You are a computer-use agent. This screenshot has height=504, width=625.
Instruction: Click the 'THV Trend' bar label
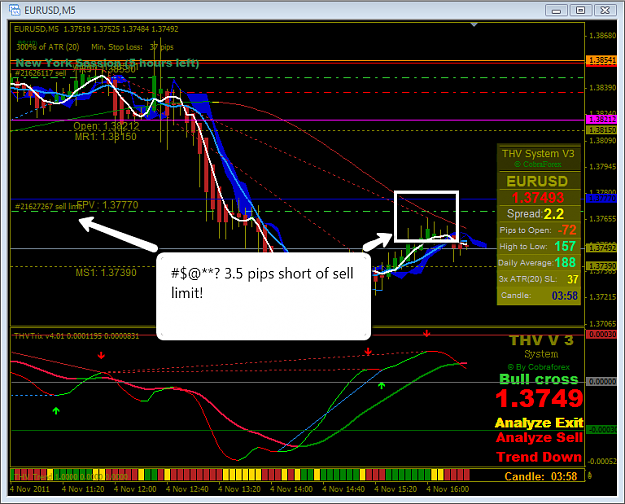coord(33,476)
